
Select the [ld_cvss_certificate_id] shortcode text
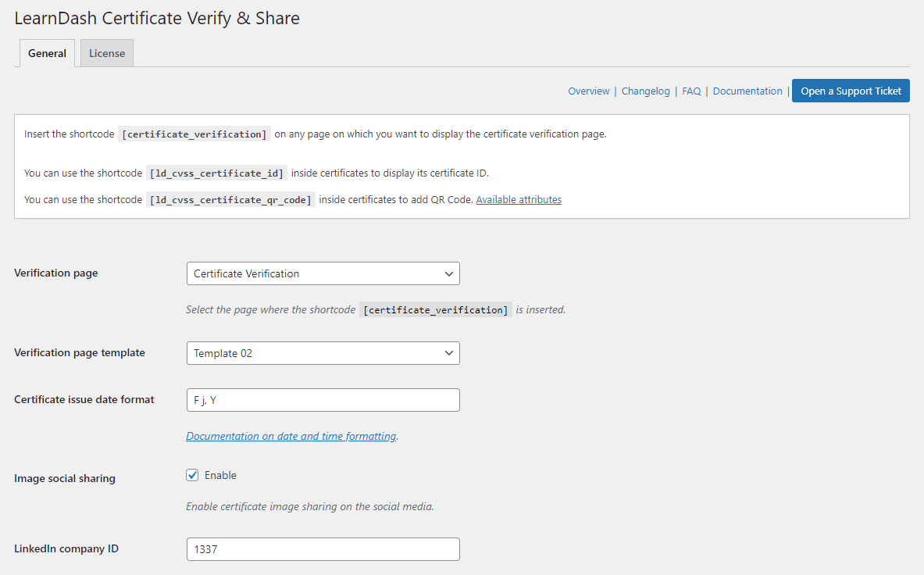coord(217,173)
